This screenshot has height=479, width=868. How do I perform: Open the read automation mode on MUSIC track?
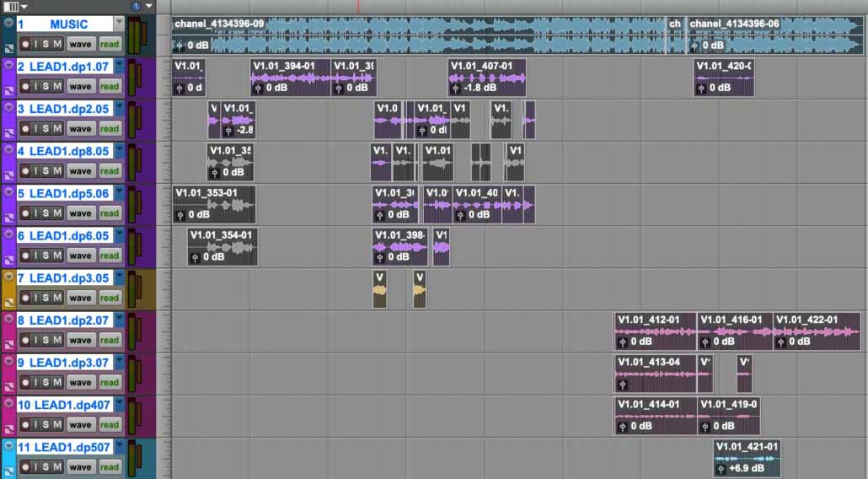pos(110,44)
